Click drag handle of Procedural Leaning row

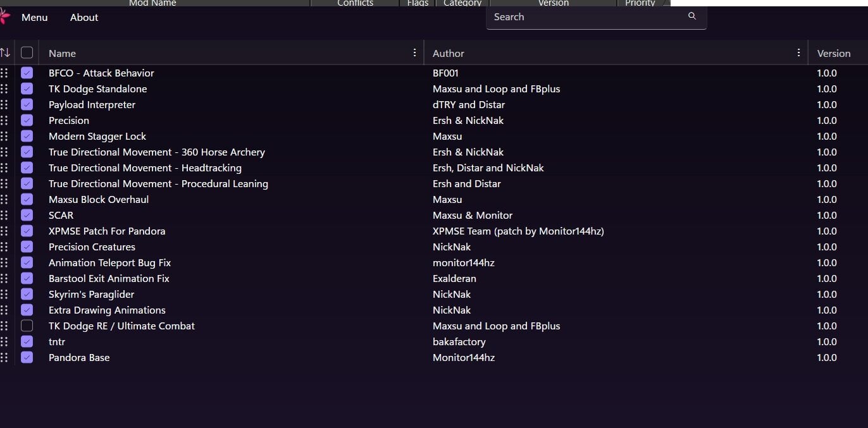click(4, 183)
